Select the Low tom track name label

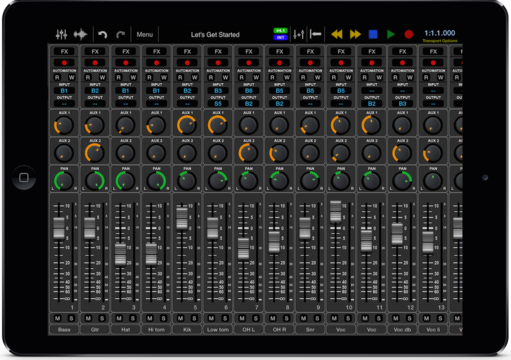tap(218, 330)
